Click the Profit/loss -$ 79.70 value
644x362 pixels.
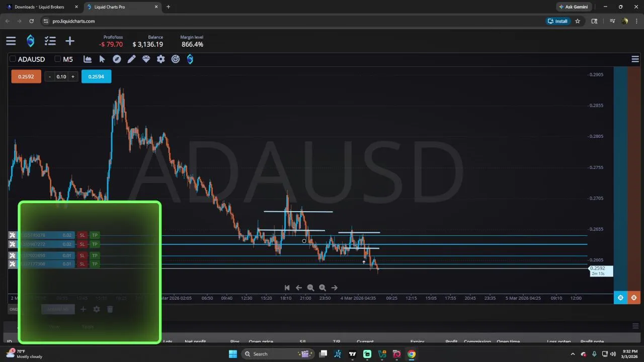pyautogui.click(x=111, y=44)
